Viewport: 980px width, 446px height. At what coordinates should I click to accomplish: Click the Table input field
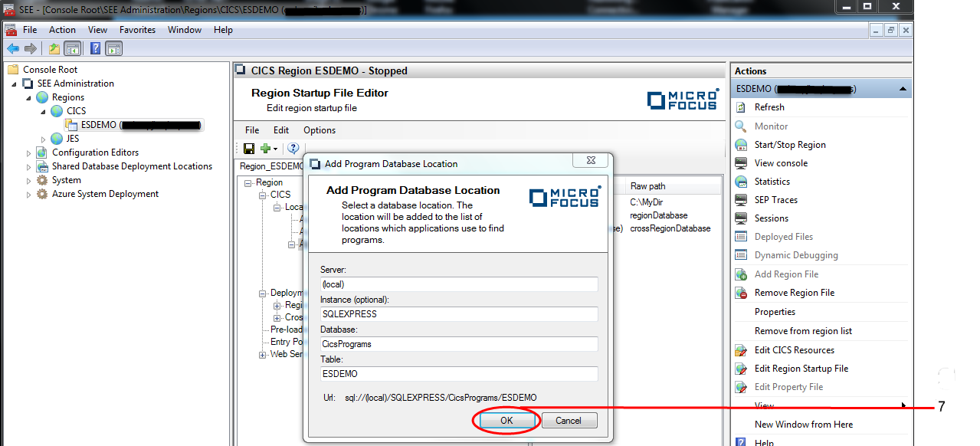coord(459,374)
